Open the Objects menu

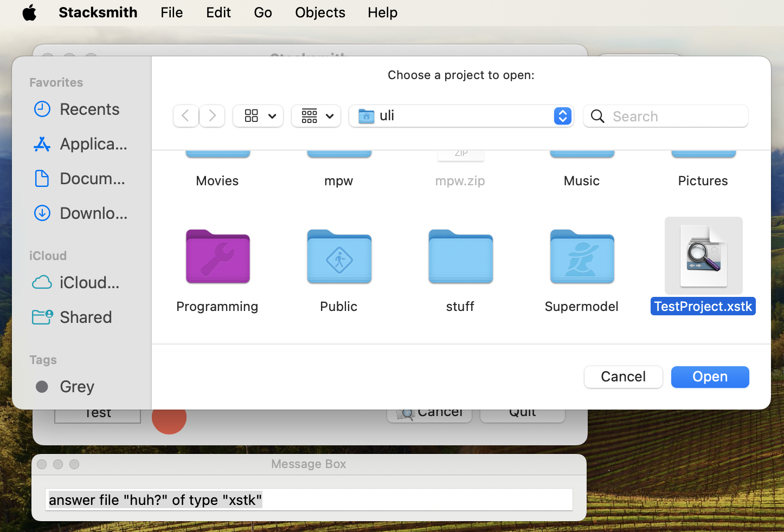coord(320,12)
